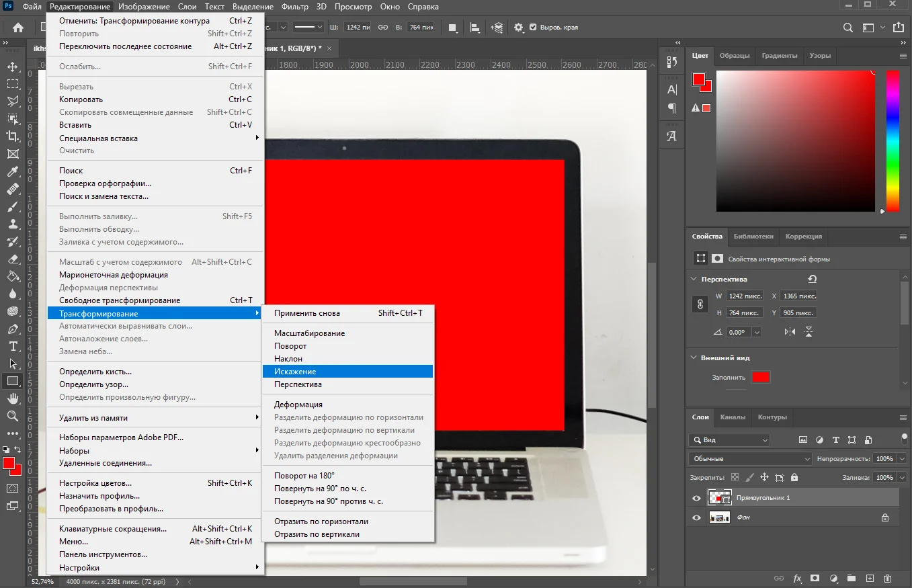Click the trash icon to delete layer
This screenshot has width=912, height=588.
[887, 578]
